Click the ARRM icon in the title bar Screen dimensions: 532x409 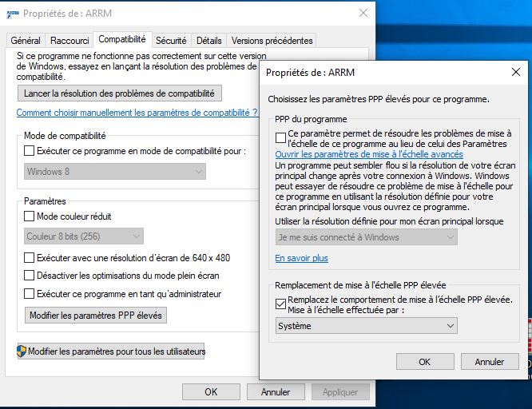pos(11,14)
